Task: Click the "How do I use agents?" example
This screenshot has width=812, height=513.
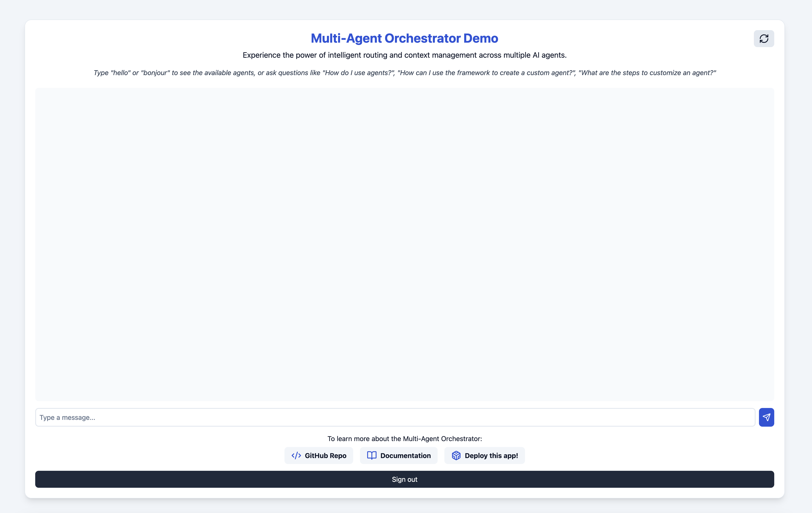Action: point(358,73)
